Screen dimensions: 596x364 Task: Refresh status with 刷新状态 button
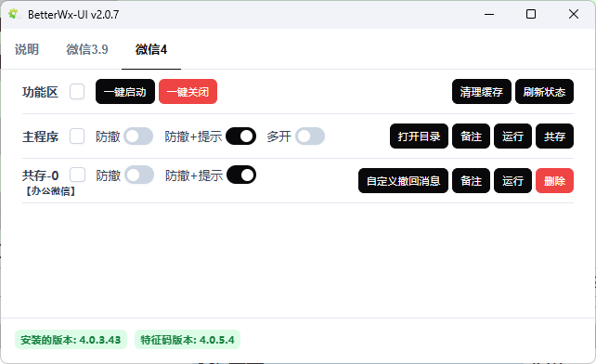[x=544, y=92]
